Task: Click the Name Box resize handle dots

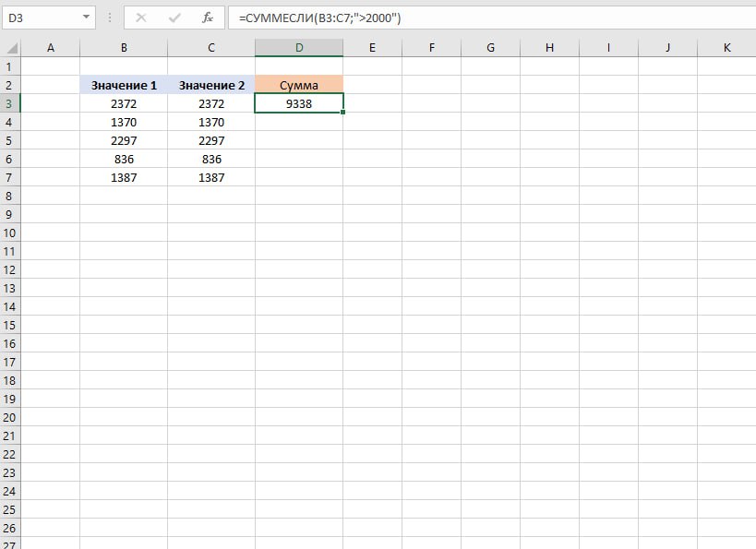Action: click(110, 17)
